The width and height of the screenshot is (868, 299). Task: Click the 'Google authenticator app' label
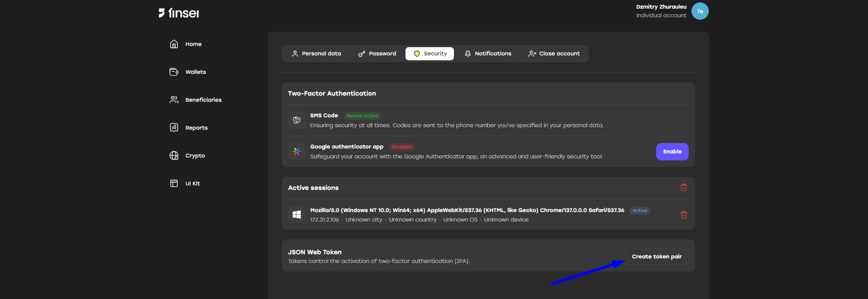pyautogui.click(x=347, y=147)
